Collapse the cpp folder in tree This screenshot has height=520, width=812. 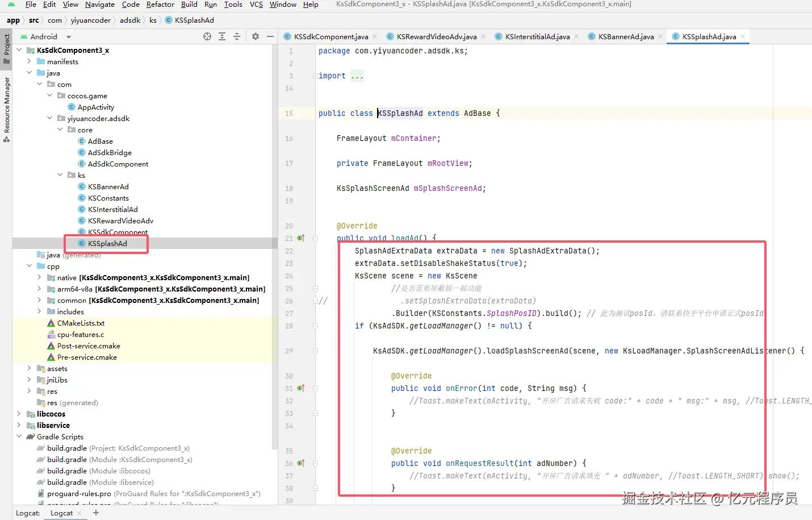click(29, 266)
